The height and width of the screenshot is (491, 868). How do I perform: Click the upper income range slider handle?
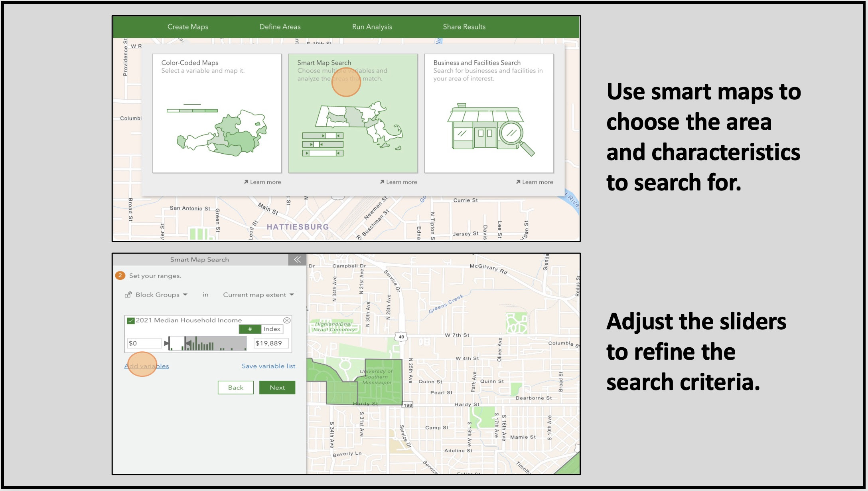(x=187, y=343)
